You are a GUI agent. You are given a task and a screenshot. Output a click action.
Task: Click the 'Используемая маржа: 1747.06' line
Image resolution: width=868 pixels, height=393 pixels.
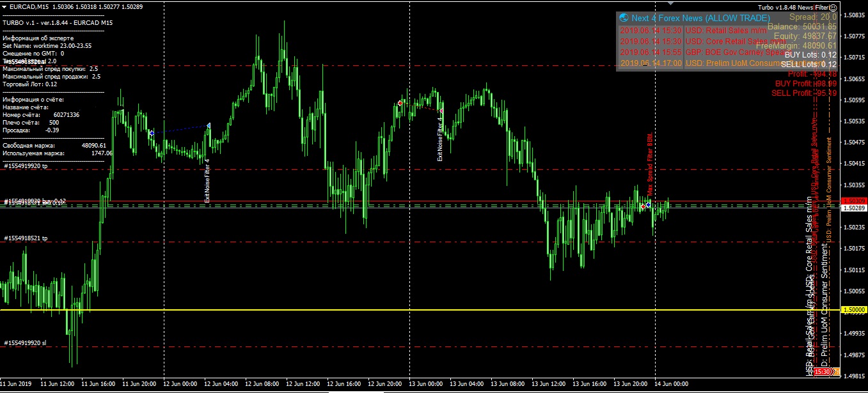58,153
